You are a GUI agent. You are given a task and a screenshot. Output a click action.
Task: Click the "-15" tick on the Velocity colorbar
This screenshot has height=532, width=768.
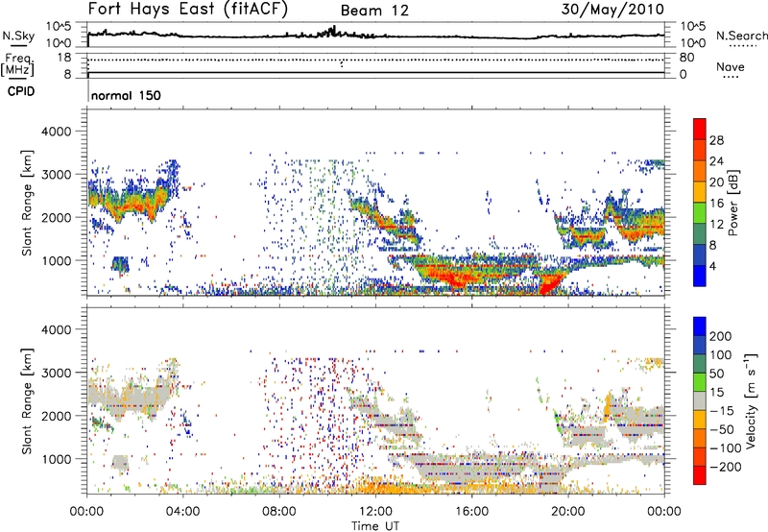click(721, 411)
